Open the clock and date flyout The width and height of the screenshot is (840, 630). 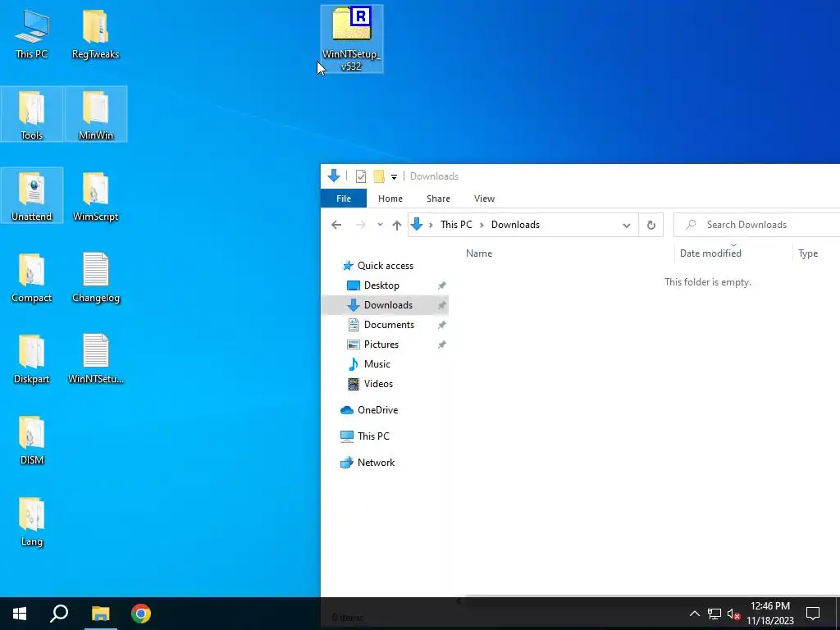pyautogui.click(x=769, y=614)
